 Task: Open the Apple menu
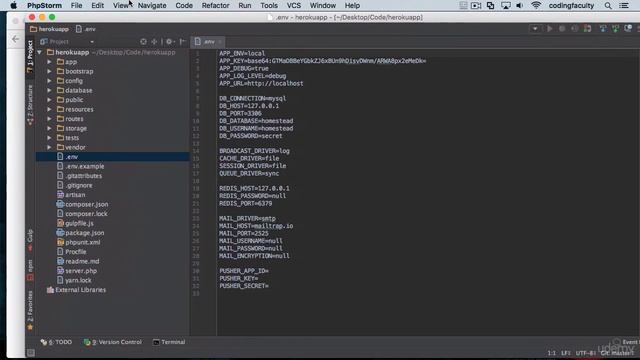(13, 5)
